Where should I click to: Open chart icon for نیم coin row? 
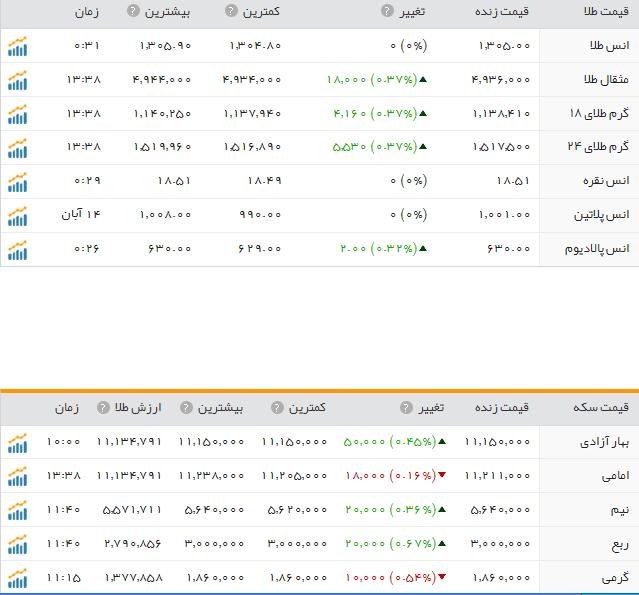17,510
